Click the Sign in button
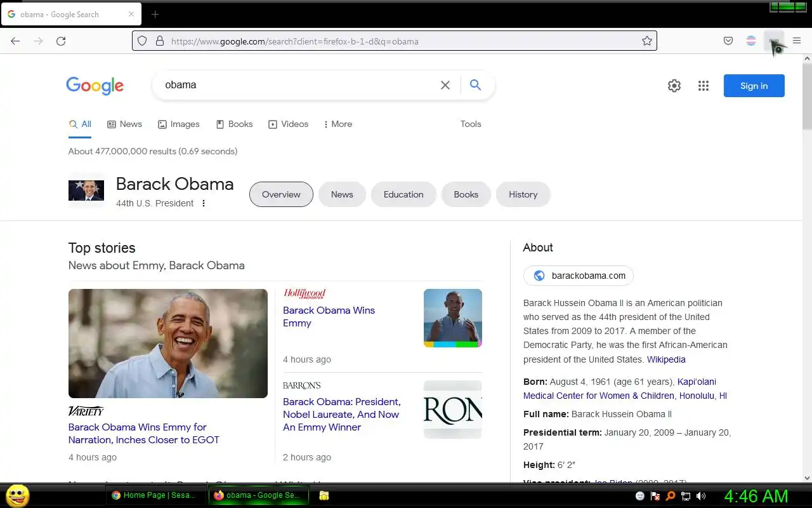 754,86
